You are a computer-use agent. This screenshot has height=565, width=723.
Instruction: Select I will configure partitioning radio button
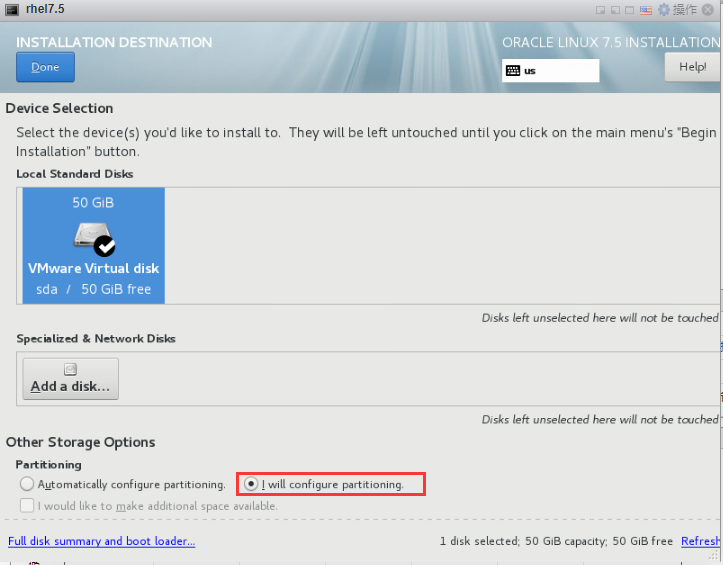pyautogui.click(x=251, y=484)
